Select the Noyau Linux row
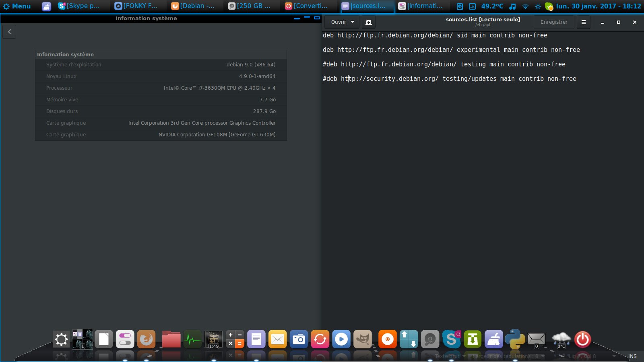644x362 pixels. pyautogui.click(x=161, y=76)
